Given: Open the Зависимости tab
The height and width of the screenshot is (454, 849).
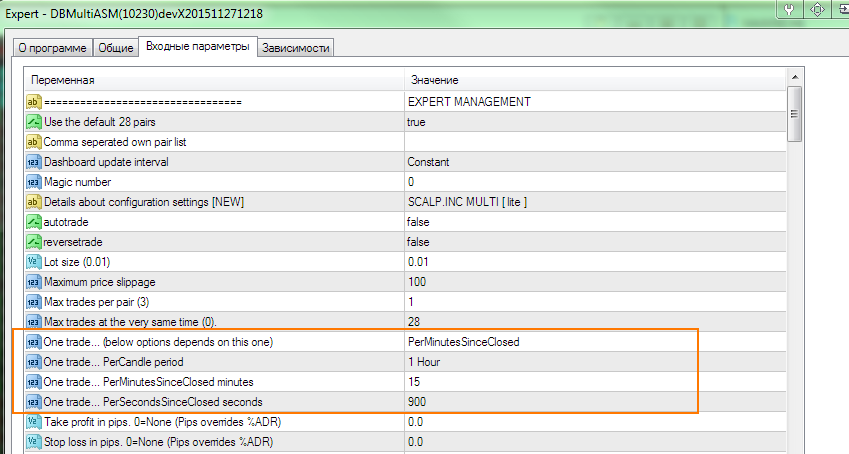Looking at the screenshot, I should coord(296,48).
